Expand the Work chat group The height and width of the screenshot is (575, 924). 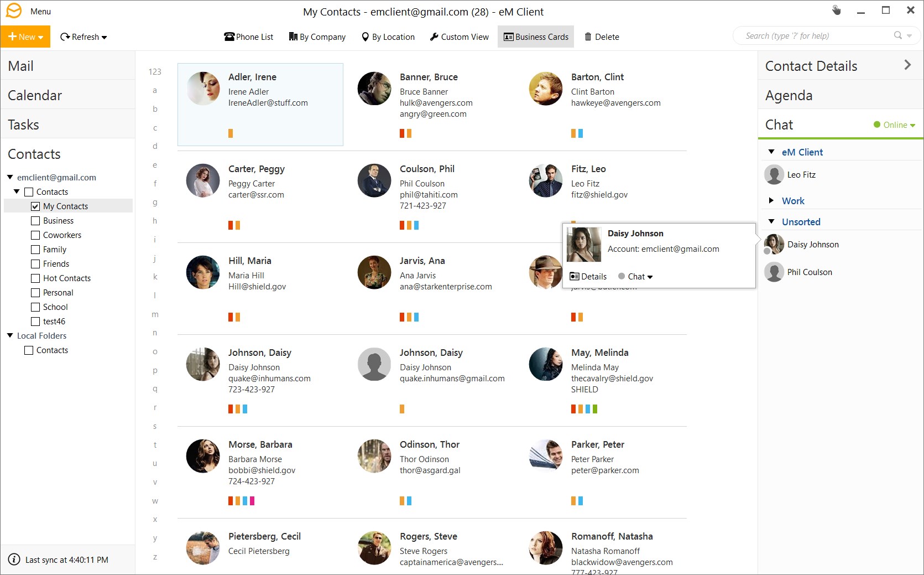pyautogui.click(x=771, y=201)
